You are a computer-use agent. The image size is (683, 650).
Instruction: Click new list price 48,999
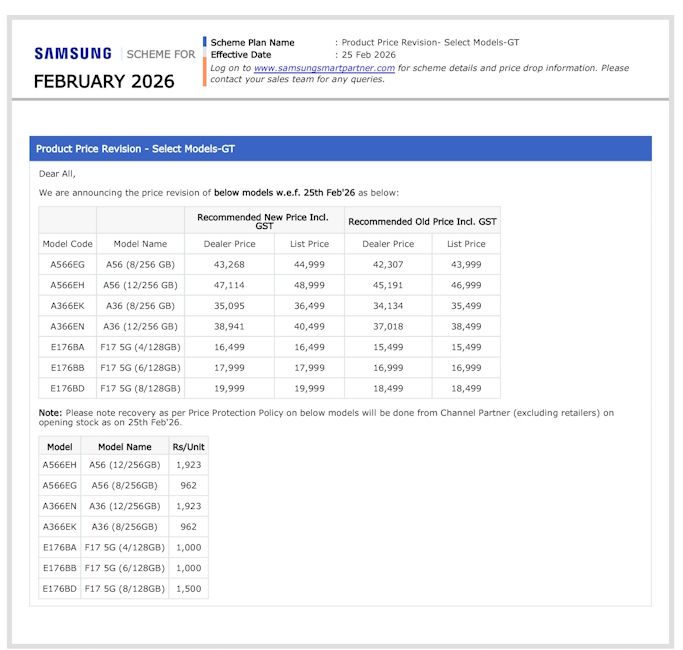tap(309, 285)
